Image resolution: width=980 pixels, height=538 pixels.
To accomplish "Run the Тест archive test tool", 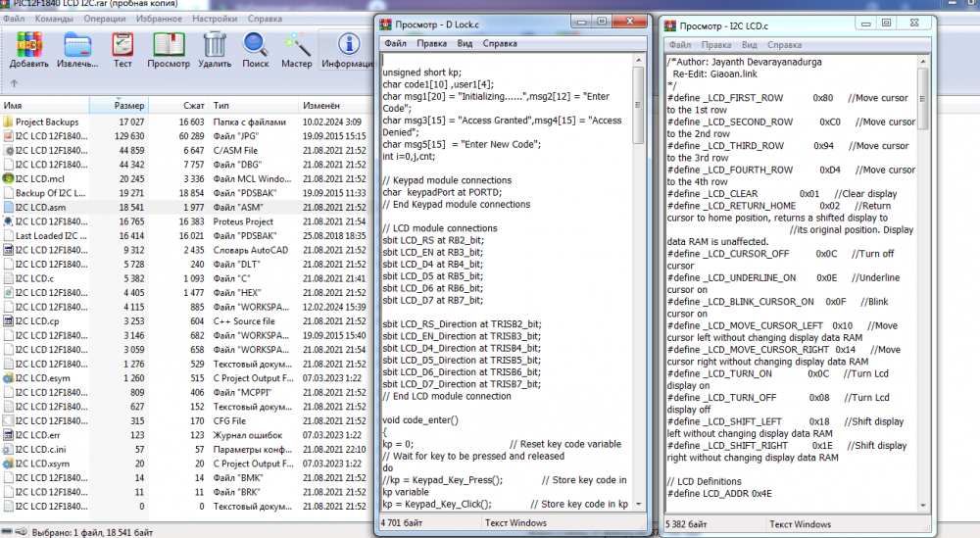I will tap(122, 48).
